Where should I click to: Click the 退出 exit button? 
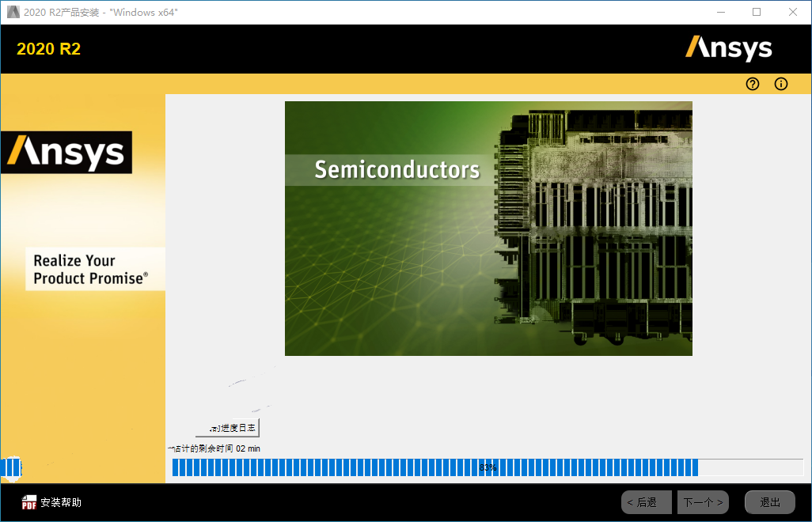769,502
